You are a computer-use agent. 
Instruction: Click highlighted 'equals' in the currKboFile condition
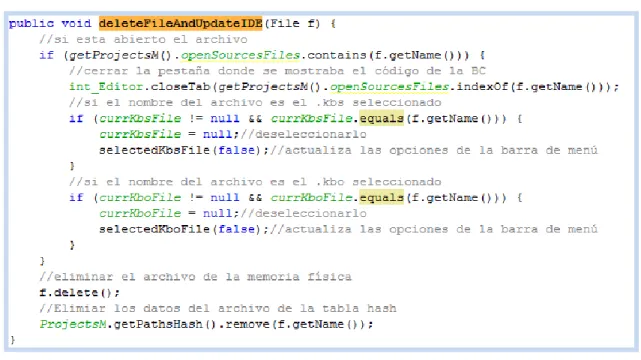coord(381,197)
